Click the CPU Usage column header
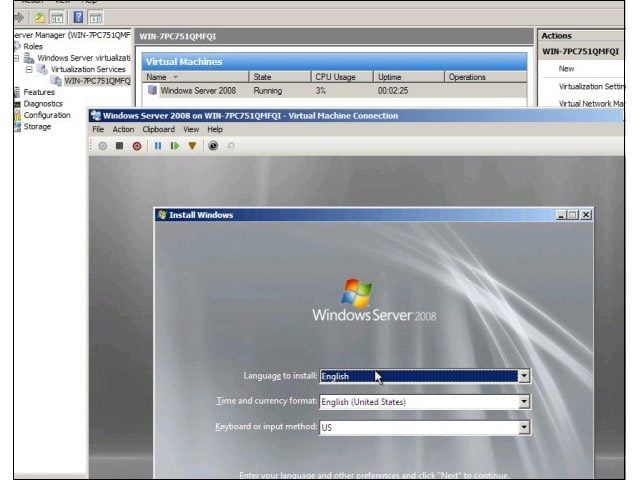The width and height of the screenshot is (640, 480). 342,77
